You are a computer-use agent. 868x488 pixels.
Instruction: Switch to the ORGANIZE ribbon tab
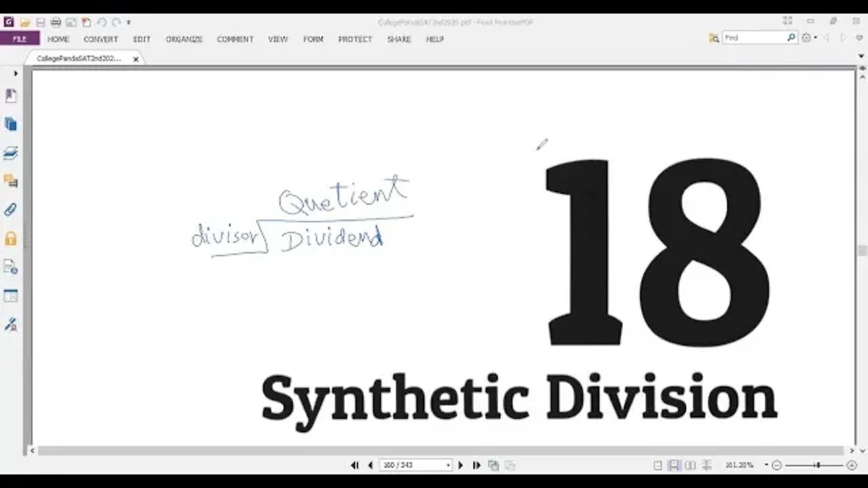(184, 39)
